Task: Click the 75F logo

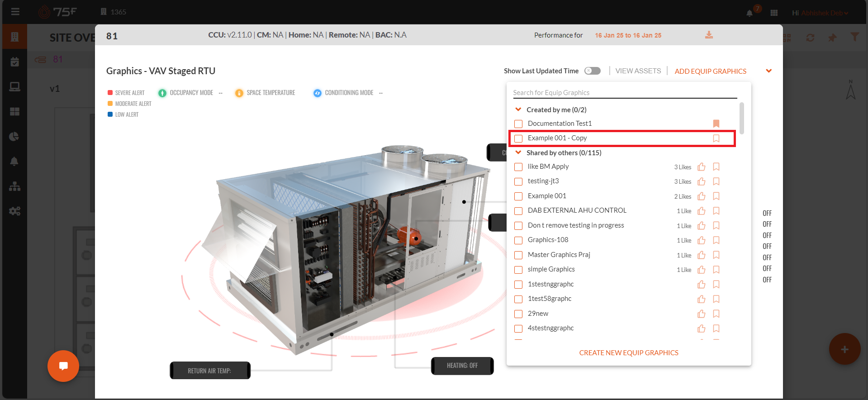Action: coord(58,12)
